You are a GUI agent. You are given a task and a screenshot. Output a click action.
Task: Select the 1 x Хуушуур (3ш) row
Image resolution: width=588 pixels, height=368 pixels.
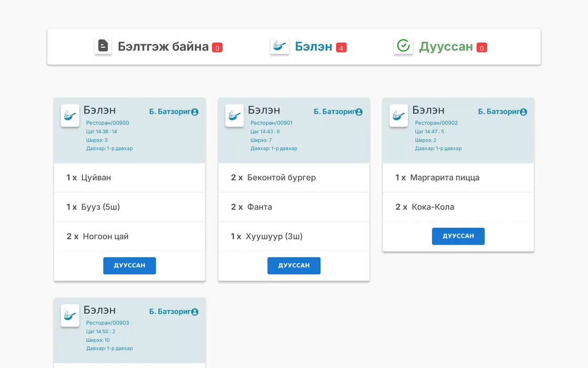(294, 236)
